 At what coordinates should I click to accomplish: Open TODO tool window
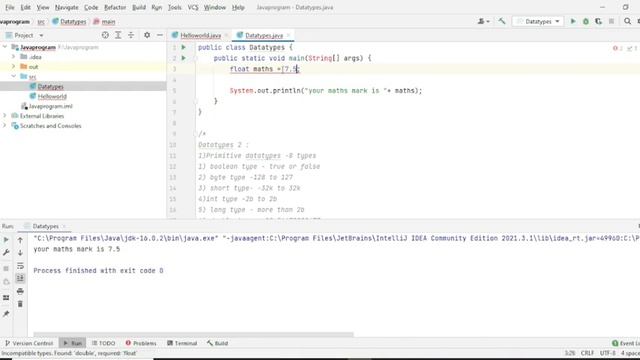click(103, 343)
